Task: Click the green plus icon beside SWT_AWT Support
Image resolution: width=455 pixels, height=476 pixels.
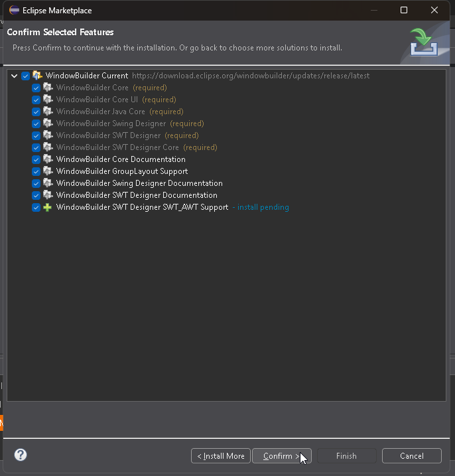Action: point(47,207)
